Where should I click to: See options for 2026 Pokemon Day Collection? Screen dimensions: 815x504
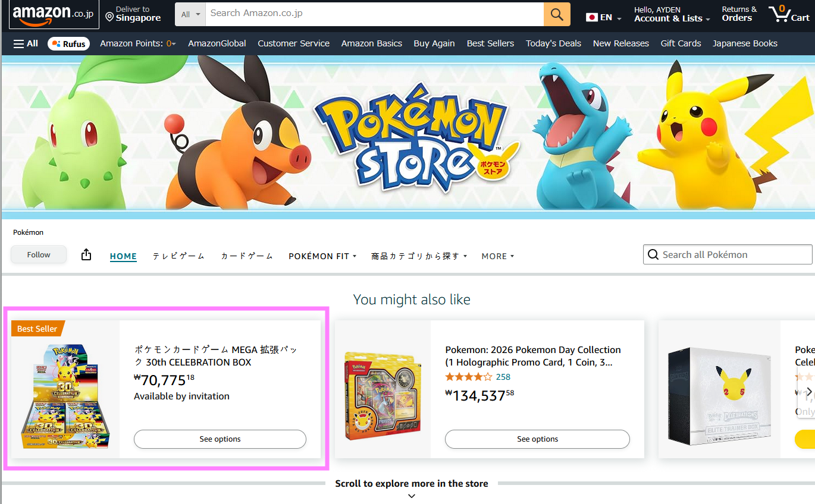(x=537, y=439)
